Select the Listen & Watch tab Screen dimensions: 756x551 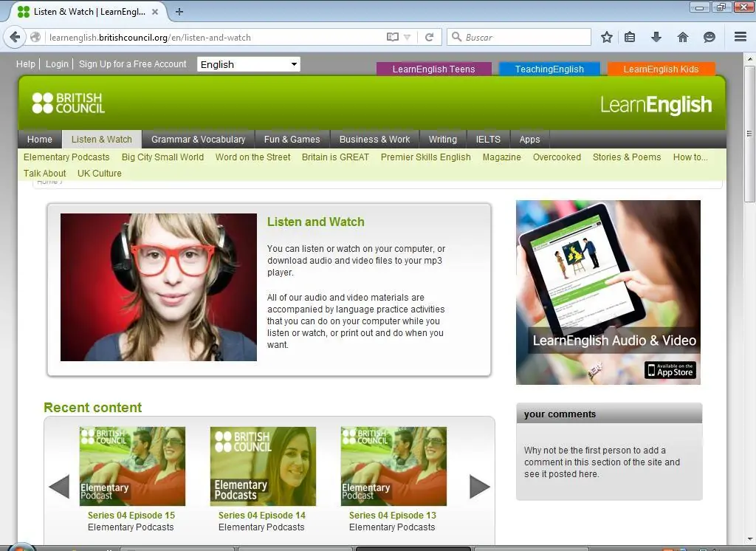(102, 140)
